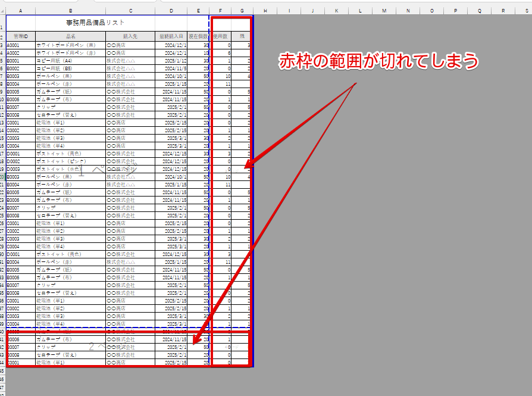Select cell containing ID A0001
The image size is (532, 396).
coord(21,45)
